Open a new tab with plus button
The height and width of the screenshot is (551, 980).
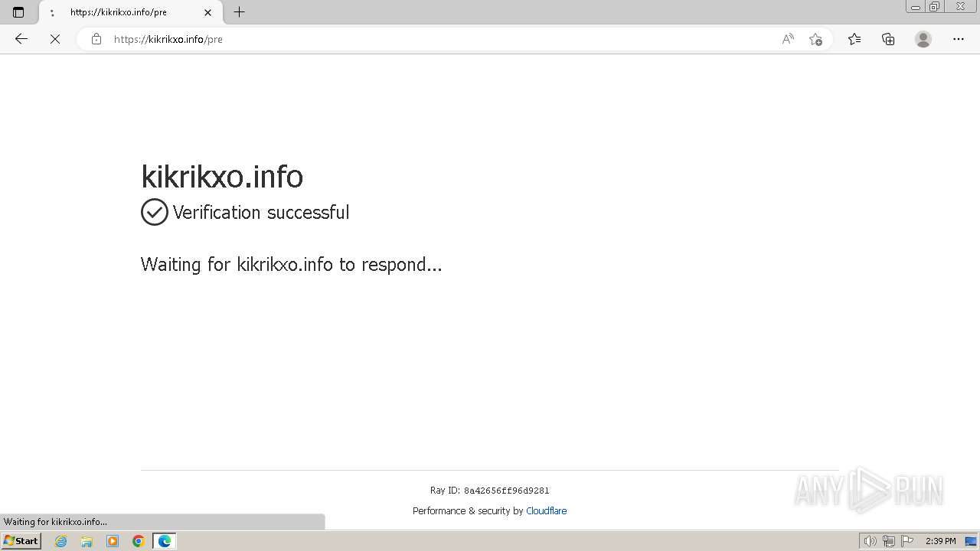pos(239,12)
